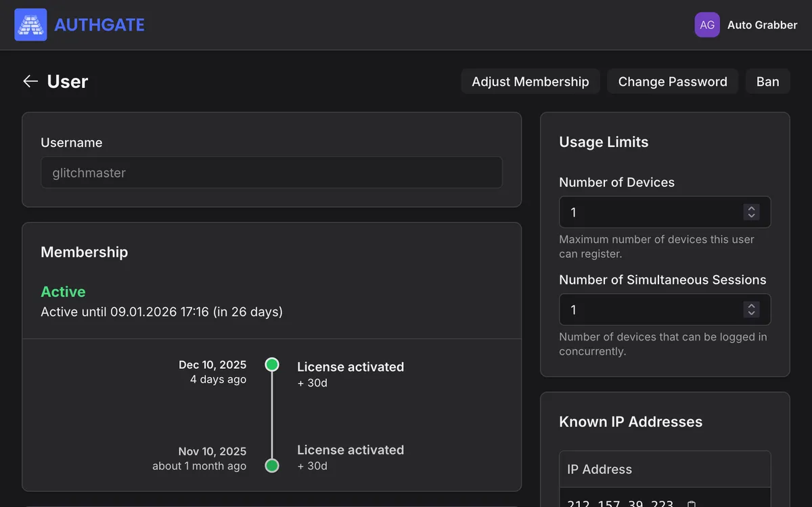Screen dimensions: 812x507
Task: Ban the user glitchmaster
Action: point(767,81)
